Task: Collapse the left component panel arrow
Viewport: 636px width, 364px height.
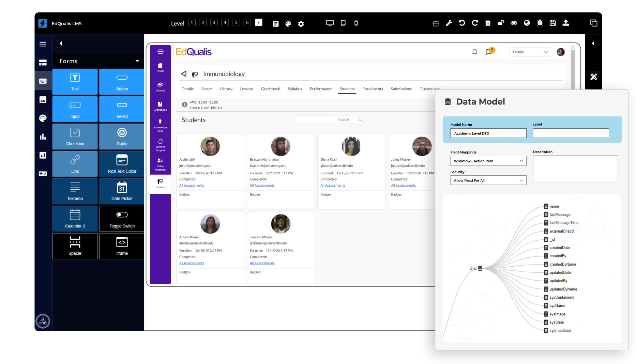Action: [61, 43]
